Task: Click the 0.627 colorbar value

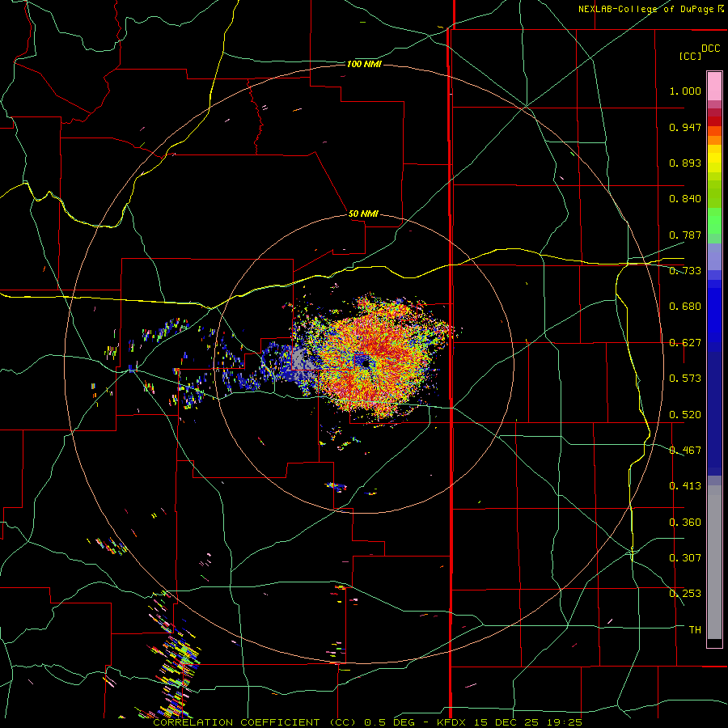Action: click(685, 343)
